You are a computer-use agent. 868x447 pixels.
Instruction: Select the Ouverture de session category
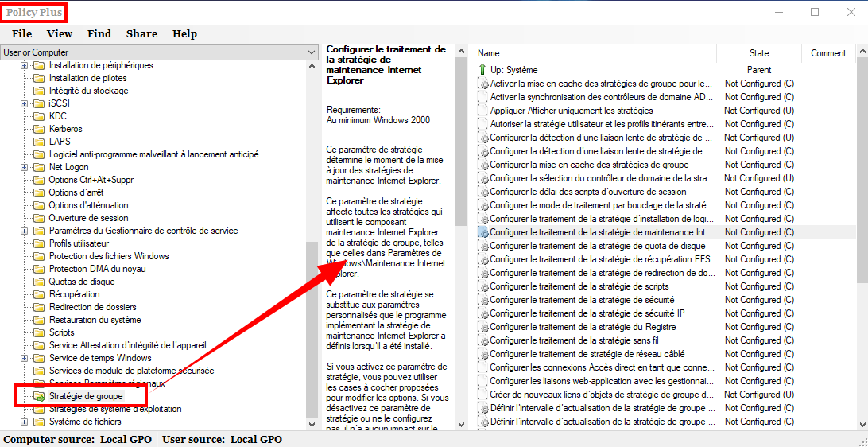(x=88, y=218)
